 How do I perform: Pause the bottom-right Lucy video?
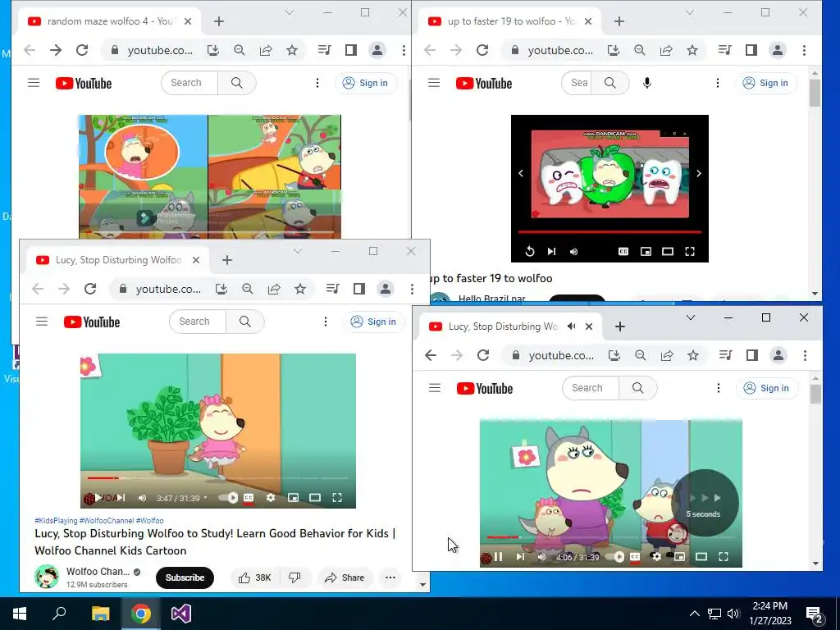coord(498,557)
